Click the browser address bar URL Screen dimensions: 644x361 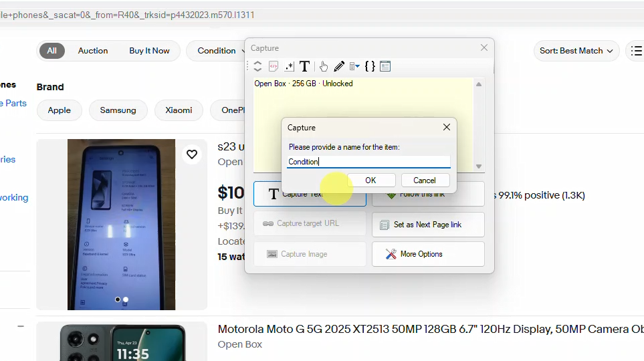(127, 15)
